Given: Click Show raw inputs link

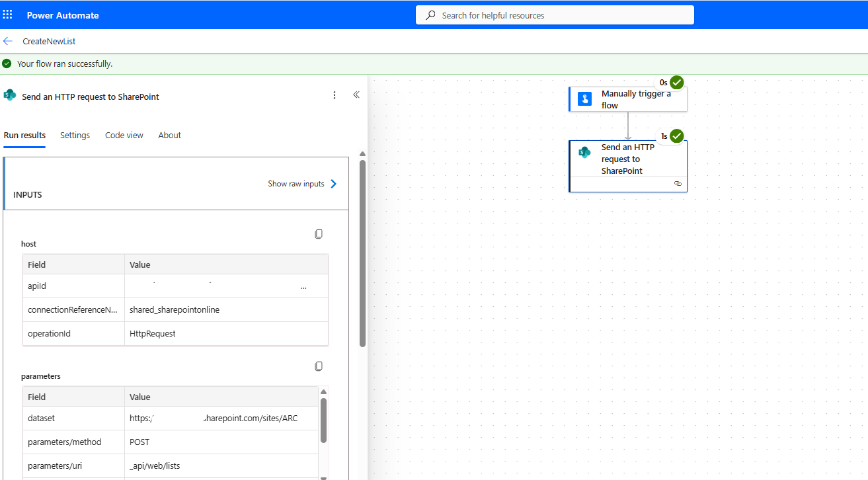Looking at the screenshot, I should (x=296, y=184).
